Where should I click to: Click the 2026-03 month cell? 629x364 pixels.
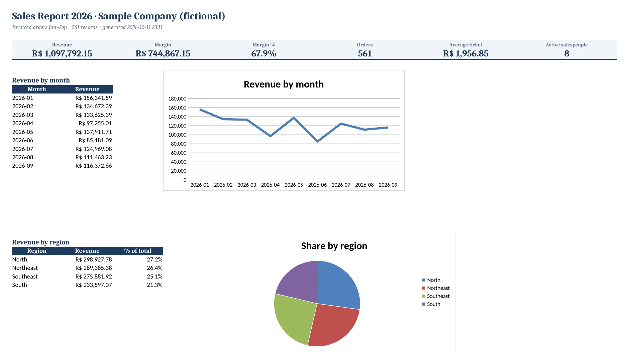coord(23,115)
